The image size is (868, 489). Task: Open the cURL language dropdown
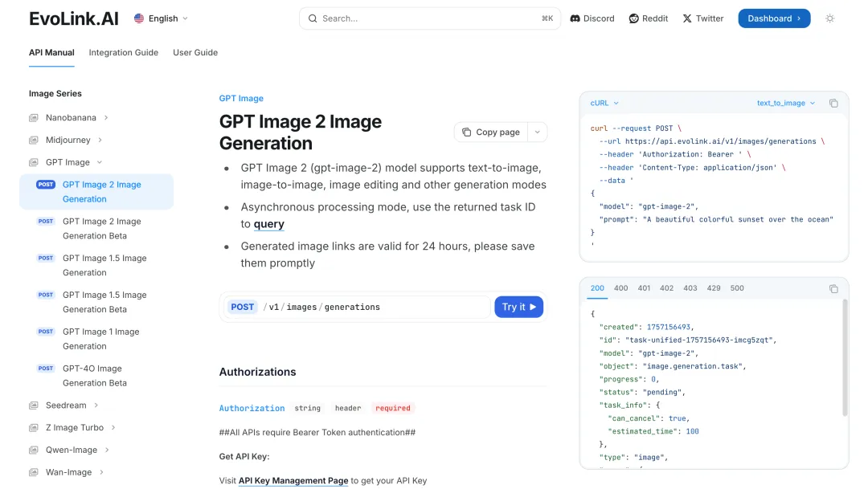(604, 103)
